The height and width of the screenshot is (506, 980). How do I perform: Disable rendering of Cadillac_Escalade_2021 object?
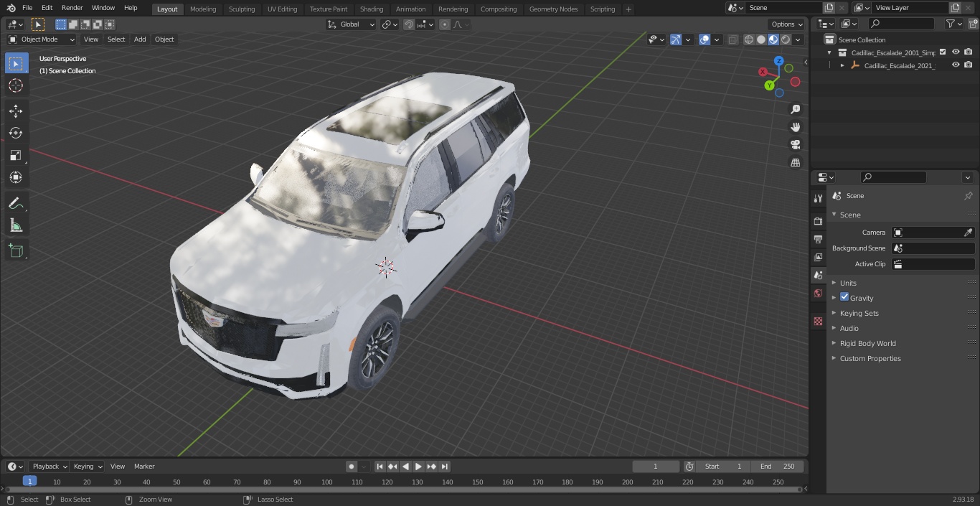[x=969, y=65]
